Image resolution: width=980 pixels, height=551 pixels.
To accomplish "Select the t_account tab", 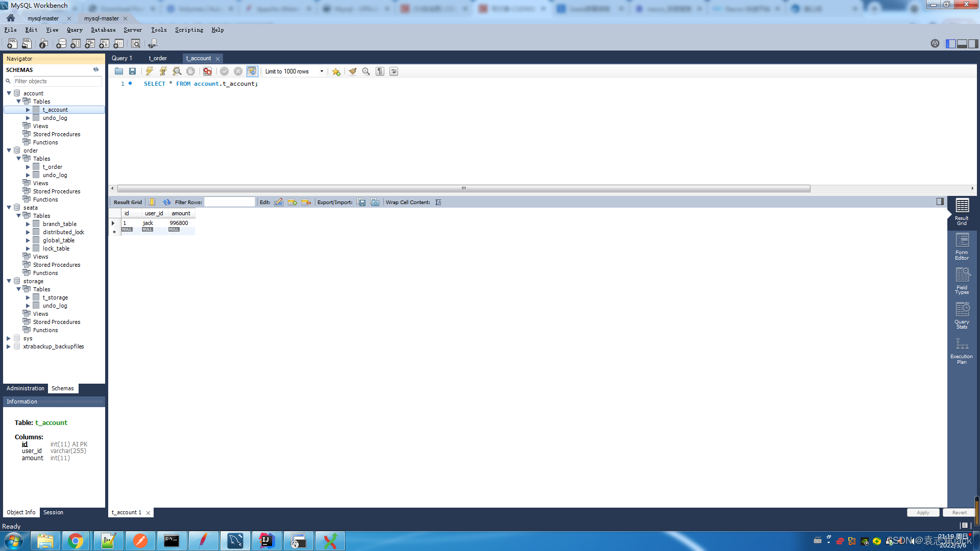I will [199, 58].
